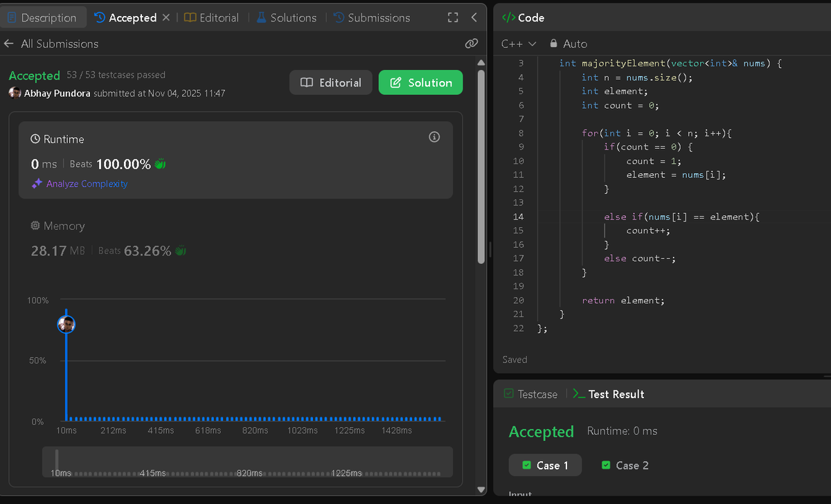Click the Memory chip icon

point(35,226)
